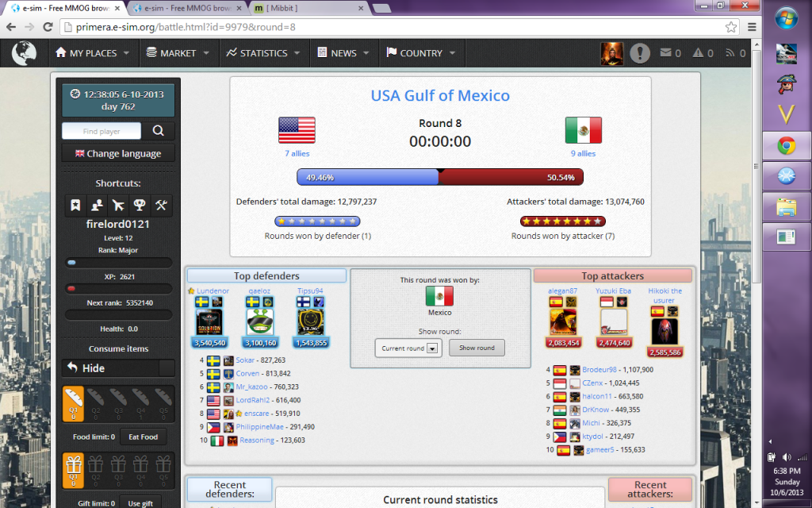812x508 pixels.
Task: Select Q1 gift item
Action: (x=73, y=471)
